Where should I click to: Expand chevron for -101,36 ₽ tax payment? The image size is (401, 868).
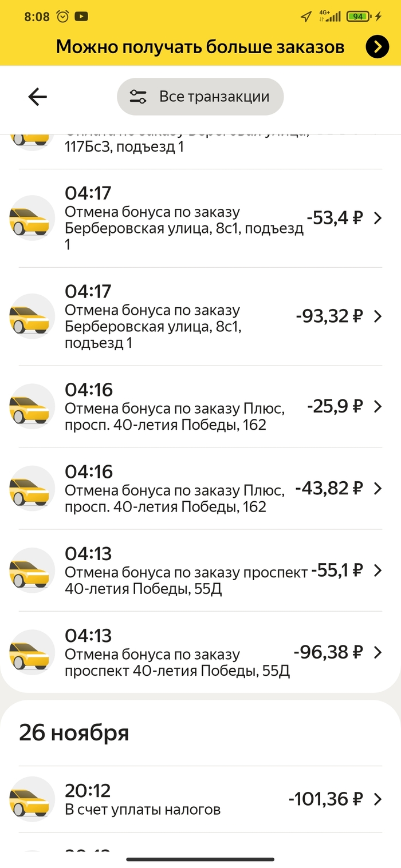tap(377, 799)
